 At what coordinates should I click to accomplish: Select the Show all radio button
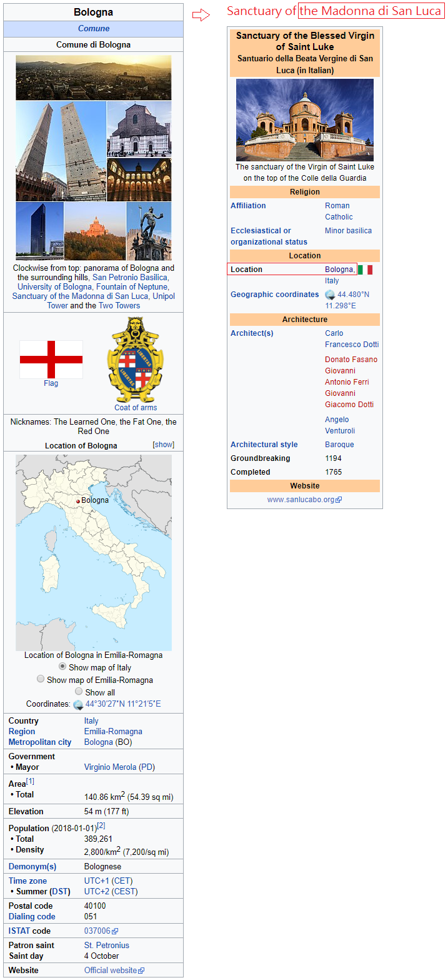pyautogui.click(x=79, y=691)
